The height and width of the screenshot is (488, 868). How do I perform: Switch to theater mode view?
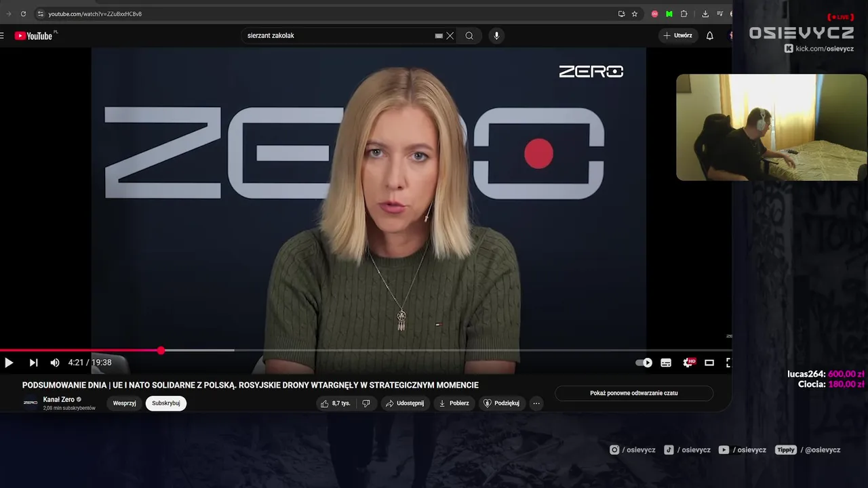tap(709, 363)
